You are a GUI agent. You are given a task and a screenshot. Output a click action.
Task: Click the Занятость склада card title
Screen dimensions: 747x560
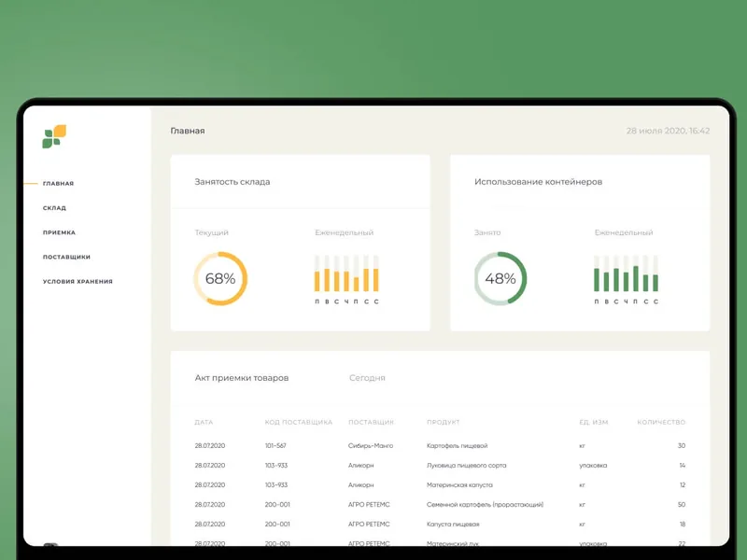coord(232,181)
